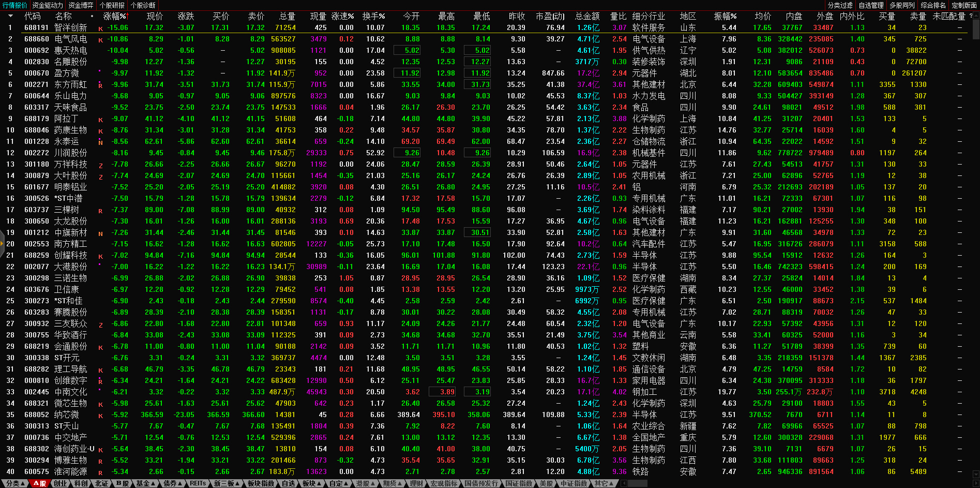Click the R marker next to 东方雨虹
This screenshot has height=488, width=980.
100,86
